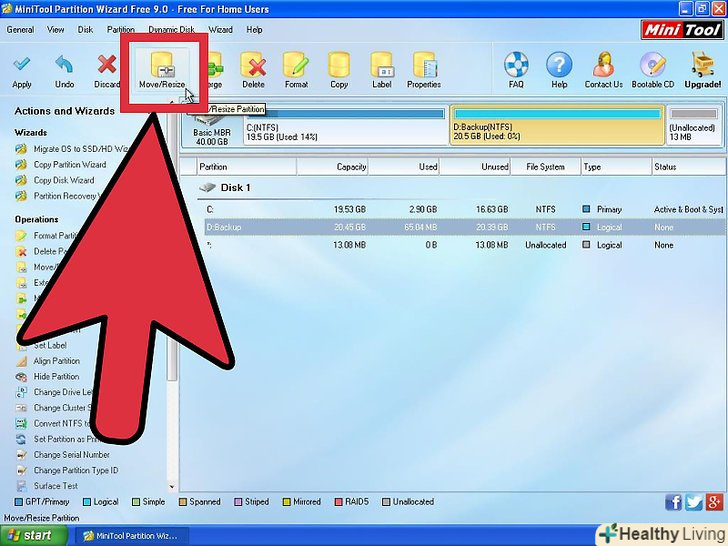Viewport: 728px width, 546px height.
Task: Select the C: NTFS partition block in disk map
Action: coord(345,125)
